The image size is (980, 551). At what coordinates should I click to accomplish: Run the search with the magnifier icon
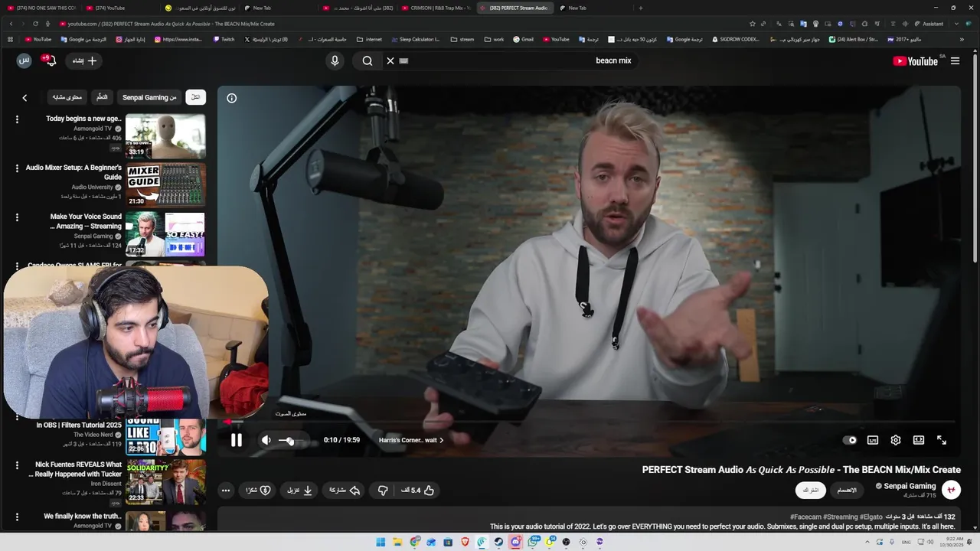click(x=367, y=60)
